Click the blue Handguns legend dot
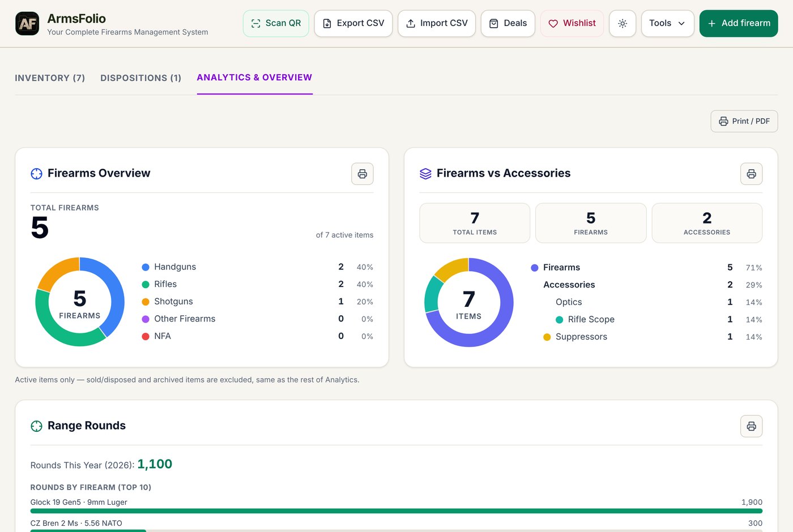This screenshot has height=532, width=793. 146,267
